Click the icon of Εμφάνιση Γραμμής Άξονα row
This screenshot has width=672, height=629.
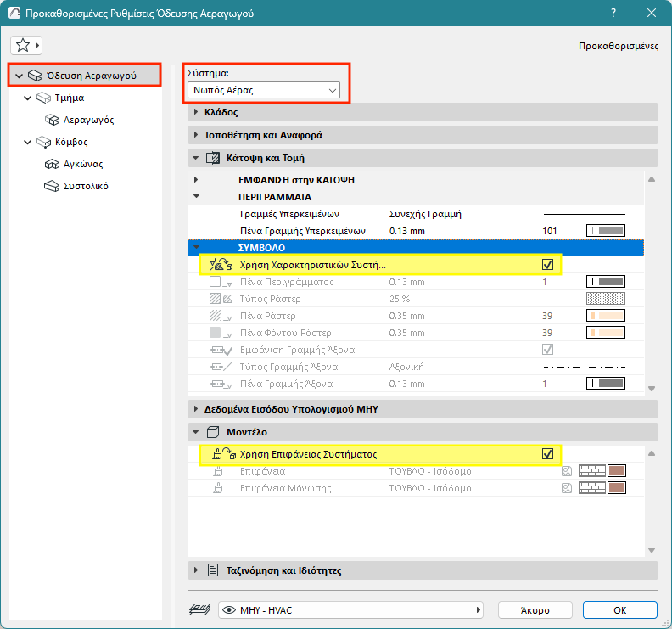pyautogui.click(x=221, y=350)
